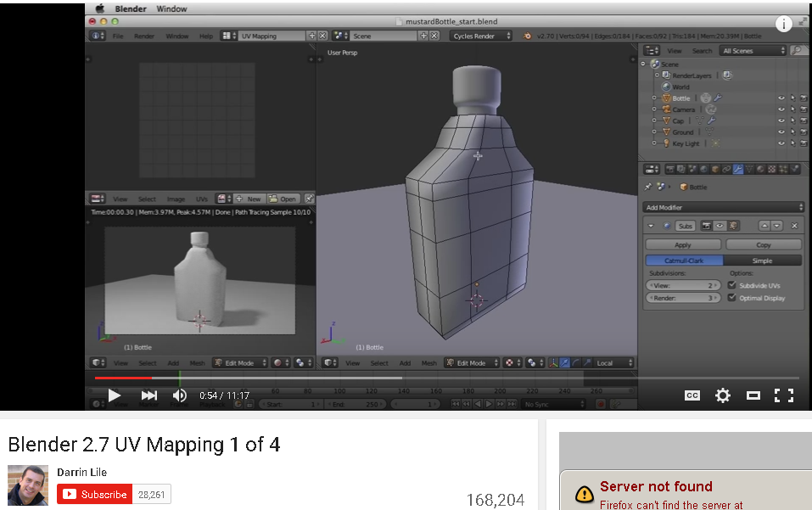The height and width of the screenshot is (510, 812).
Task: Uncheck the Subdivide UVs option
Action: tap(731, 285)
